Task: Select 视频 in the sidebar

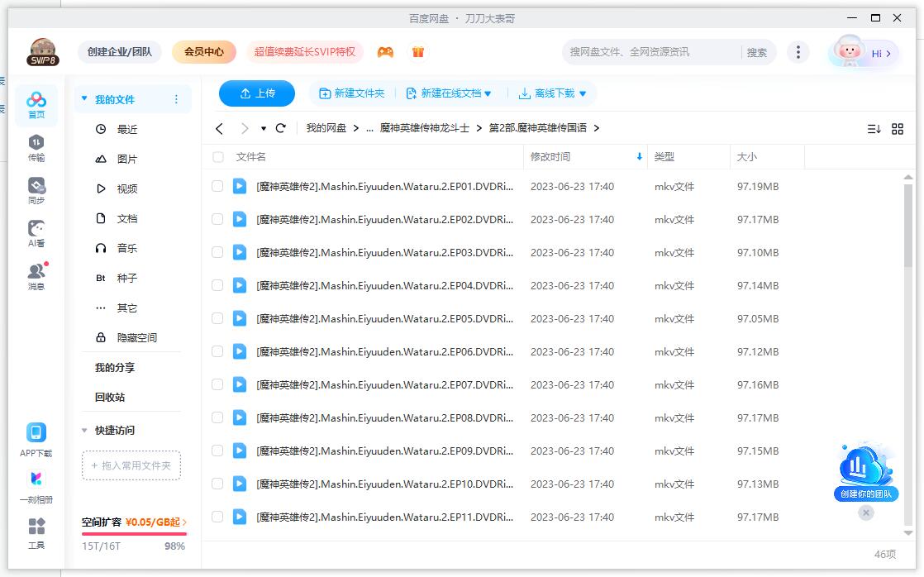Action: [126, 188]
